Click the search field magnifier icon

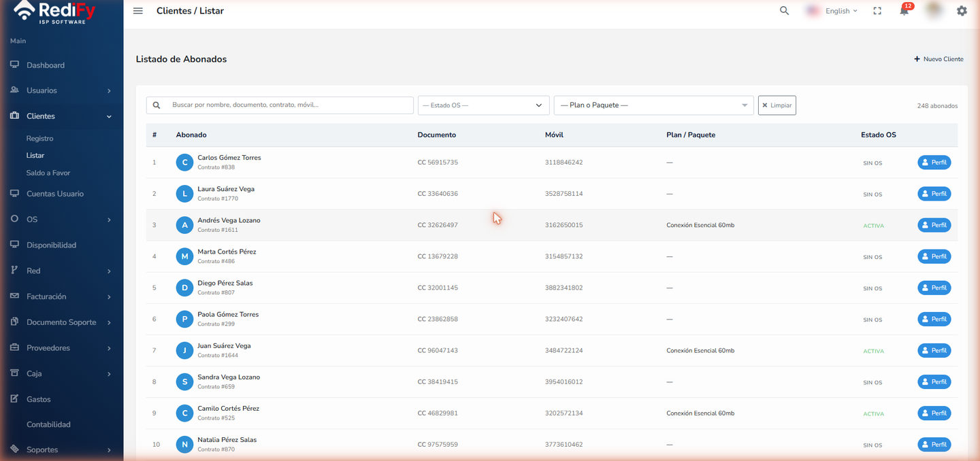click(157, 105)
